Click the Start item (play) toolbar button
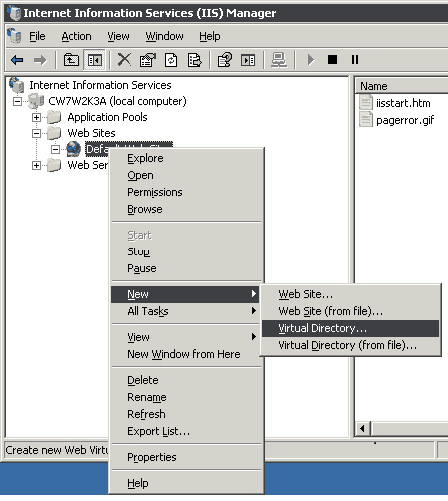The image size is (448, 501). [x=311, y=60]
